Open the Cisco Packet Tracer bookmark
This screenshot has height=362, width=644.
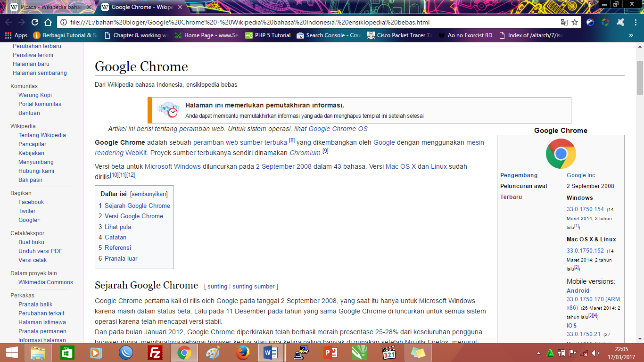400,35
